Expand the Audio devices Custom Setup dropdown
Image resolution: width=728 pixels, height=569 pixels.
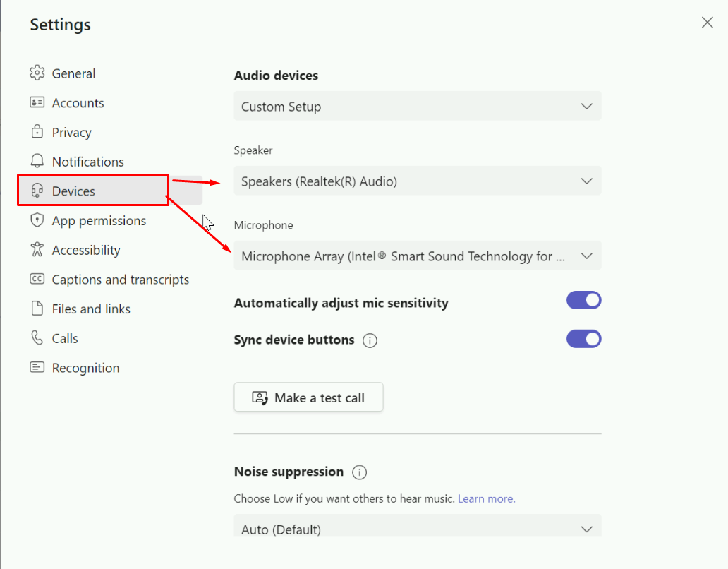417,107
